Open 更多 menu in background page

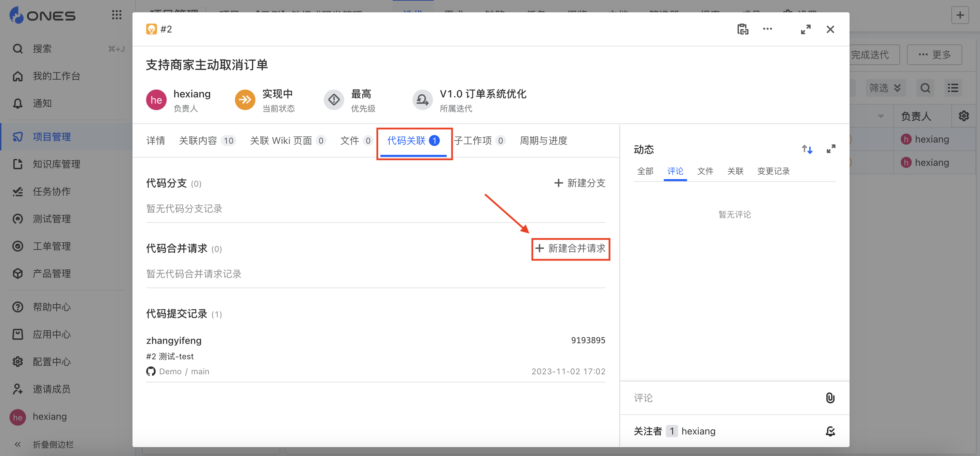934,54
